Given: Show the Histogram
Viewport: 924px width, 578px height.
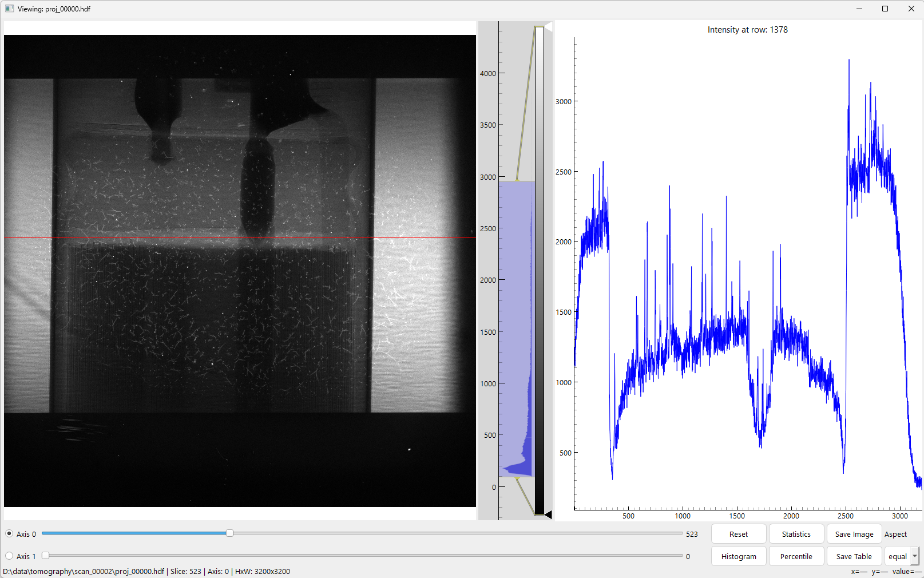Looking at the screenshot, I should pos(738,556).
